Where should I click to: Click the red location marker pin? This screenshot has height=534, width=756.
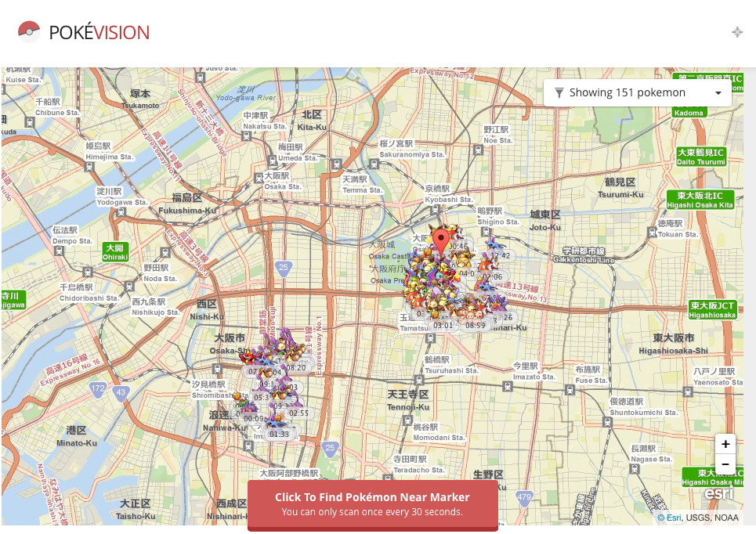click(441, 244)
